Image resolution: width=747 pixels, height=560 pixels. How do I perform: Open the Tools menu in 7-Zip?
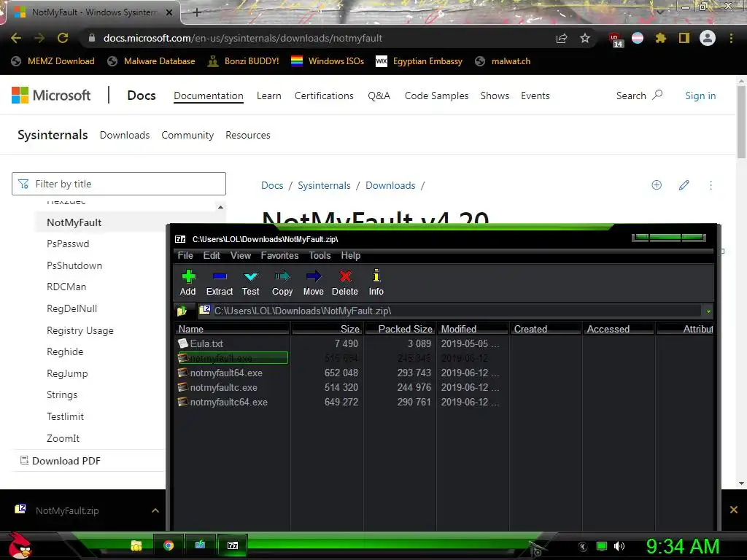[x=320, y=256]
